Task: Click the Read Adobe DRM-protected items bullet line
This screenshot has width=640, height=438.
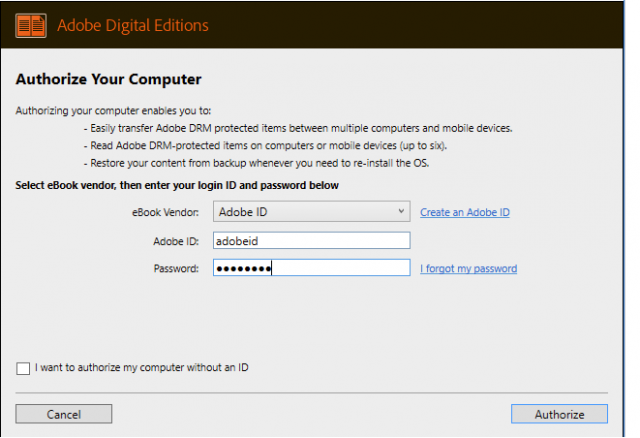Action: (x=265, y=146)
